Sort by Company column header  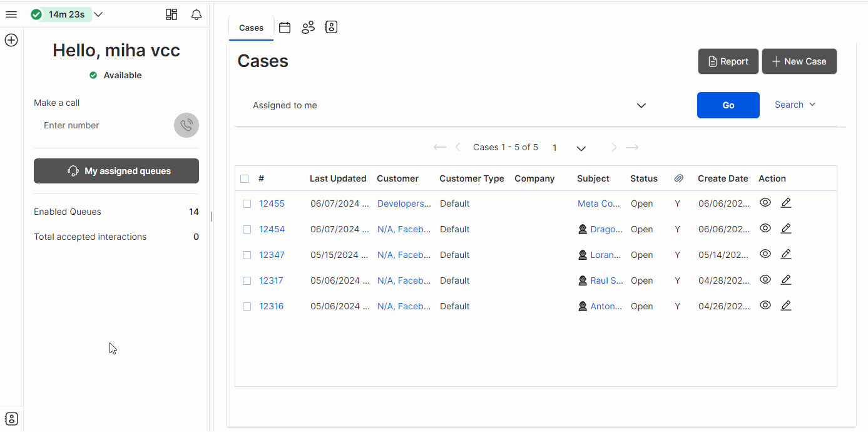point(534,178)
